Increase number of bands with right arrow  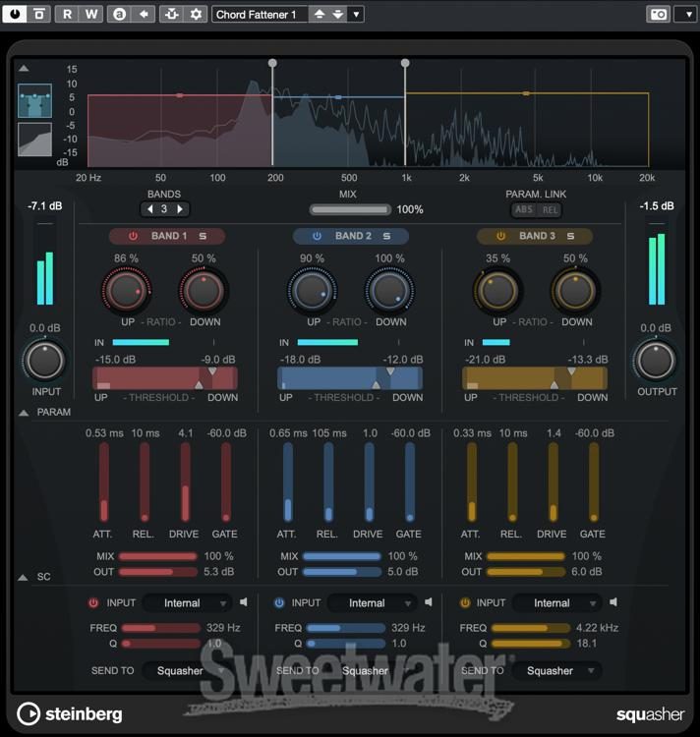pos(180,209)
